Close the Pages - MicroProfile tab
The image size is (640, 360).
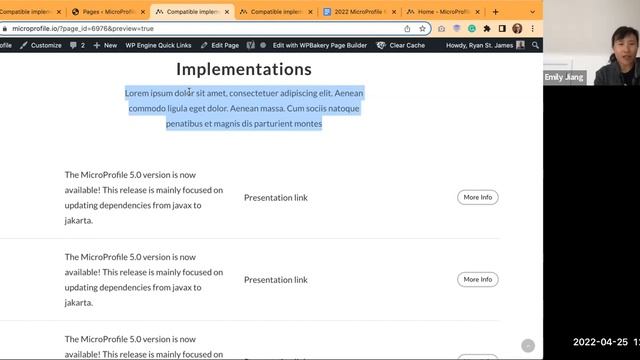pos(143,12)
